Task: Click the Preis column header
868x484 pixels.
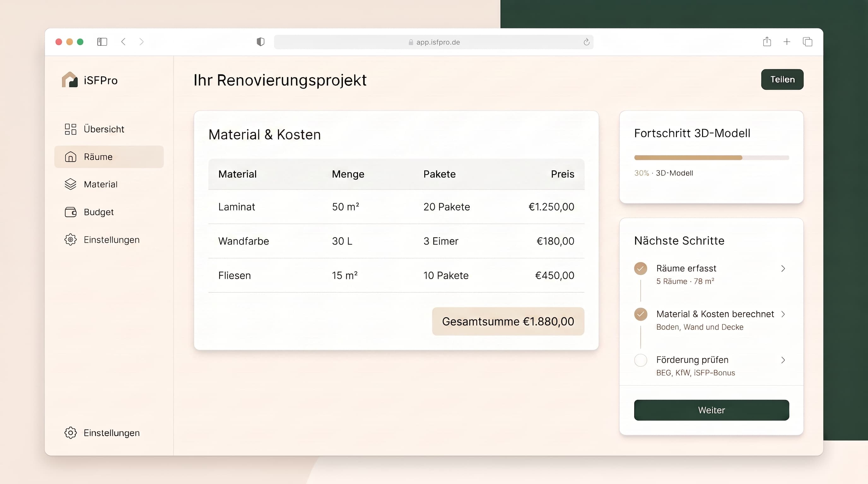Action: click(x=562, y=174)
